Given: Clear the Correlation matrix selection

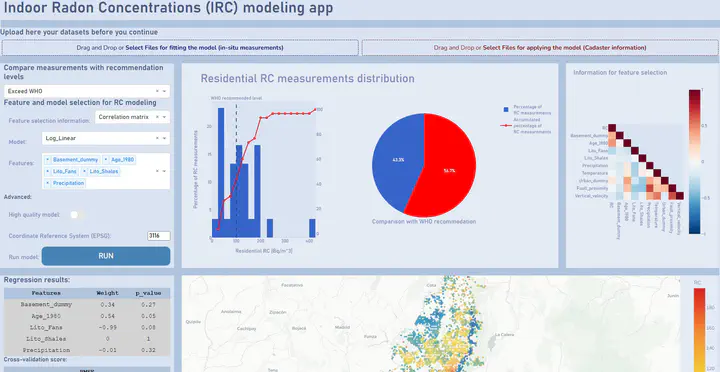Looking at the screenshot, I should pos(157,117).
